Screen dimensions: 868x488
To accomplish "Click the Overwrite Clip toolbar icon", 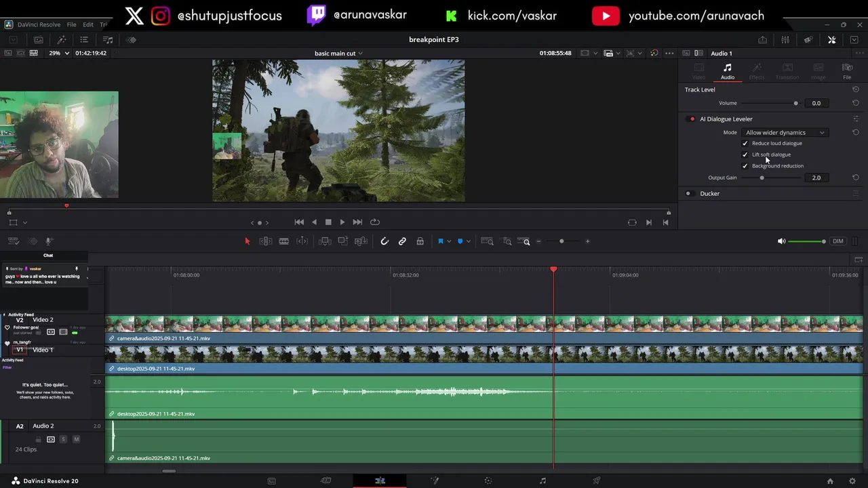I will tap(343, 241).
